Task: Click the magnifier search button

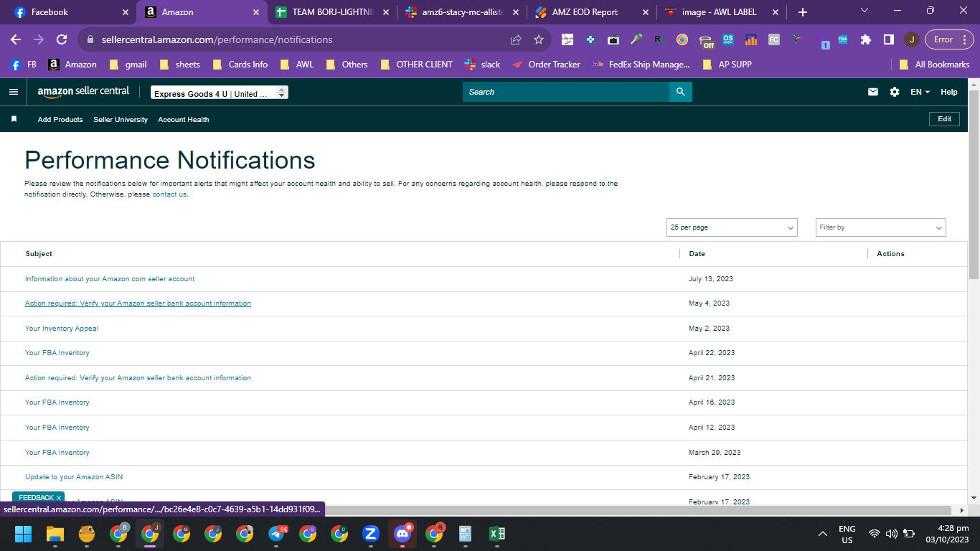Action: (680, 92)
